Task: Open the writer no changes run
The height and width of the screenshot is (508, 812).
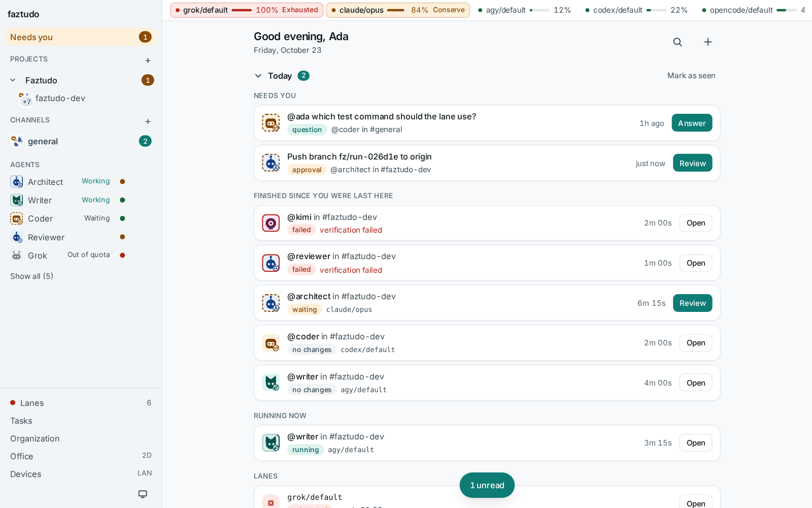Action: (696, 383)
